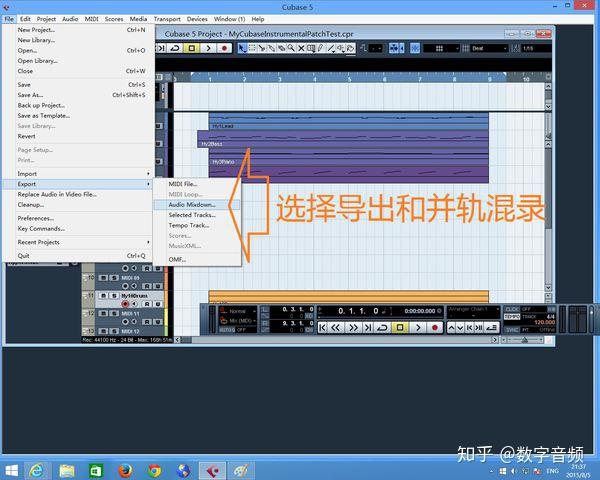This screenshot has height=480, width=600.
Task: Open the 1/16 quantize dropdown
Action: click(x=537, y=48)
